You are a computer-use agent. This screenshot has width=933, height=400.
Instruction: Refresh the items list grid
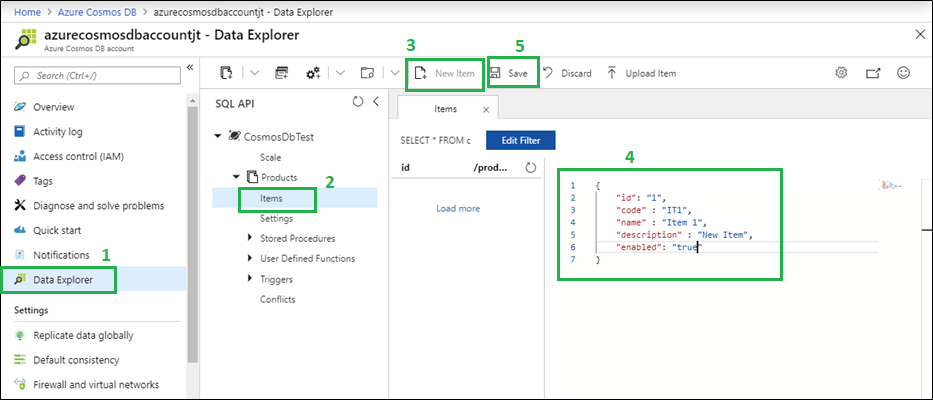pyautogui.click(x=531, y=168)
